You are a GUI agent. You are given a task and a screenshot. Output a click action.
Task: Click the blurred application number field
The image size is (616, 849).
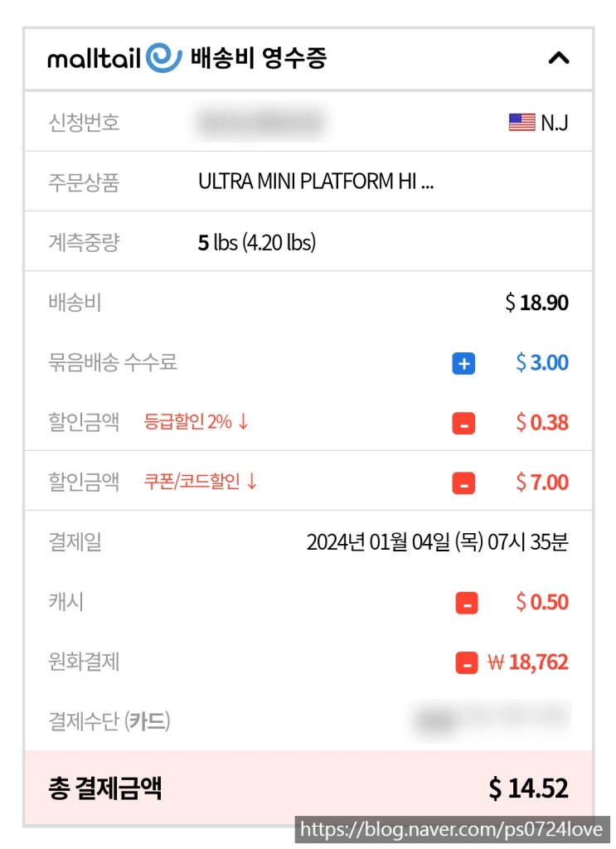click(x=259, y=123)
